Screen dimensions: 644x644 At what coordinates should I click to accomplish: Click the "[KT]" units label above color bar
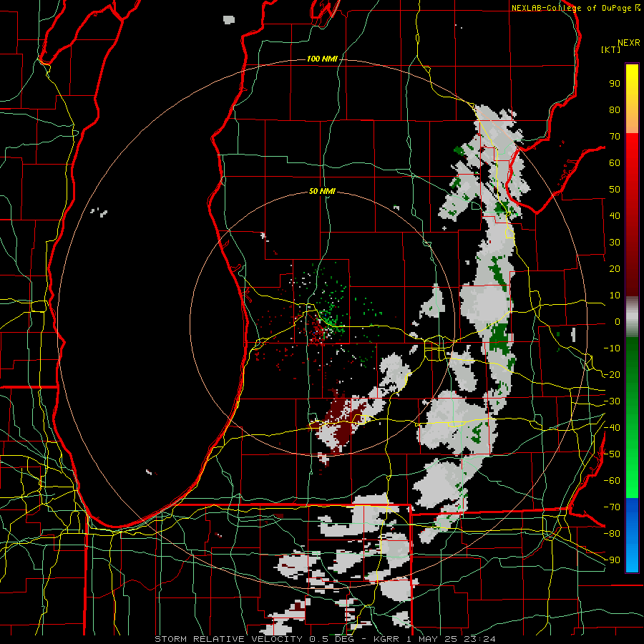tap(611, 49)
